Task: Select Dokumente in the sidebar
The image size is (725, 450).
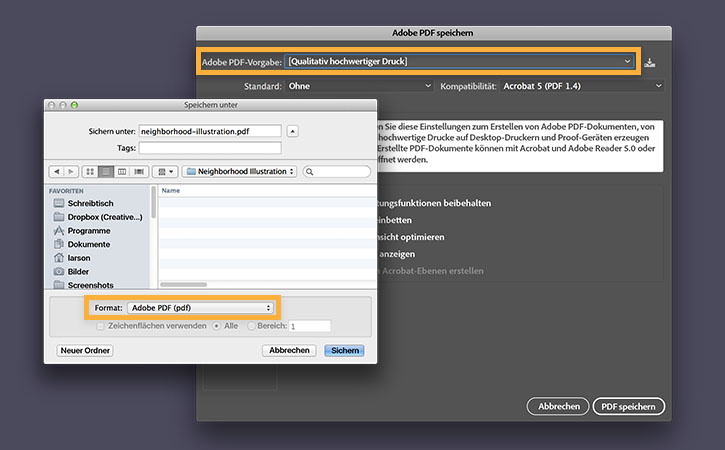Action: [89, 244]
